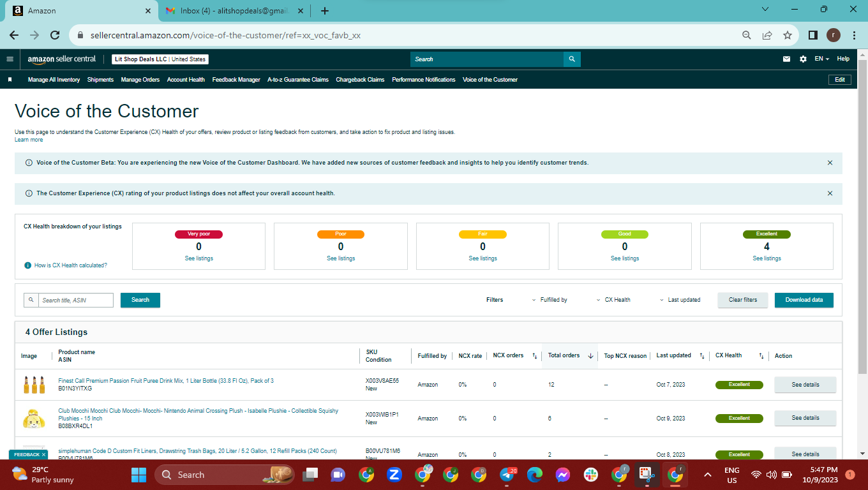Click the page vertical scrollbar
This screenshot has height=490, width=868.
[862, 217]
